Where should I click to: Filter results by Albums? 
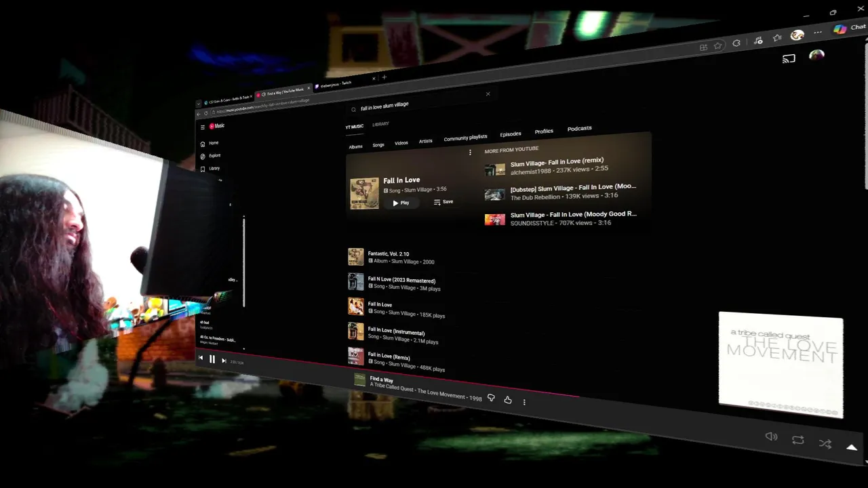(356, 146)
